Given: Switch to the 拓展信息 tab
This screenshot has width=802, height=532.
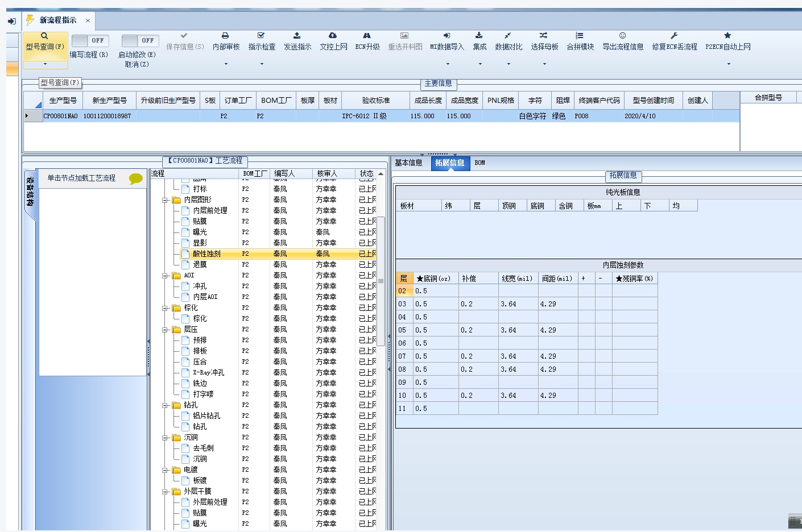Looking at the screenshot, I should click(x=449, y=163).
